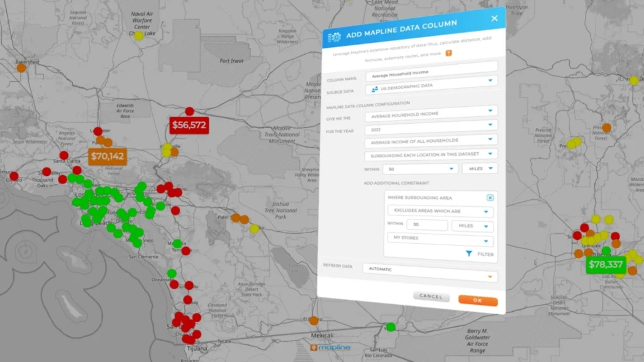Click the US Demographic Data people icon
644x362 pixels.
(375, 89)
